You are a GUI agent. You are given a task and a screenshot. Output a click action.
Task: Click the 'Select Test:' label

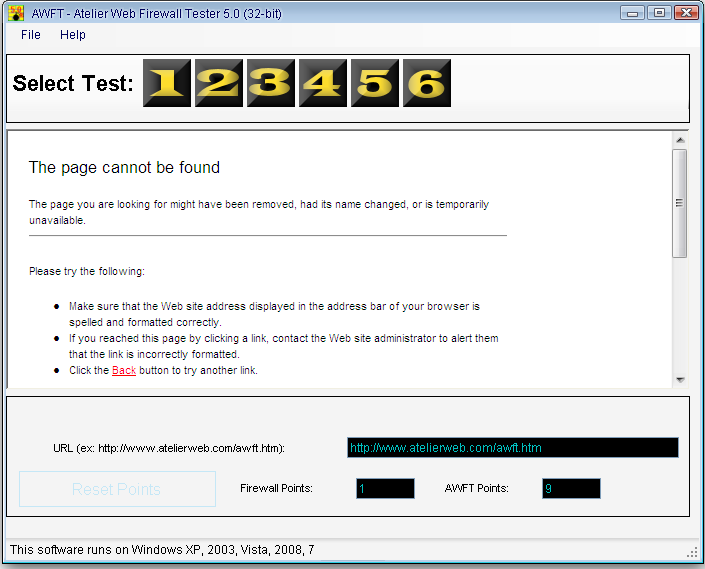pyautogui.click(x=73, y=83)
